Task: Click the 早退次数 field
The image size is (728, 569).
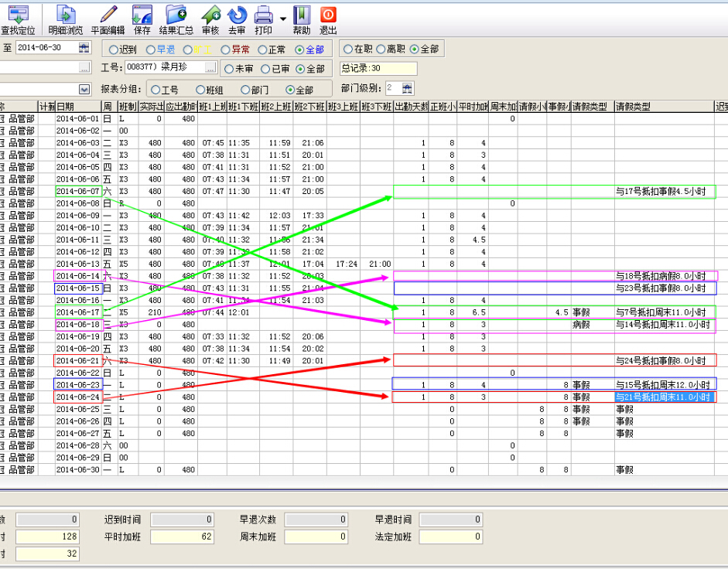Action: (x=316, y=520)
